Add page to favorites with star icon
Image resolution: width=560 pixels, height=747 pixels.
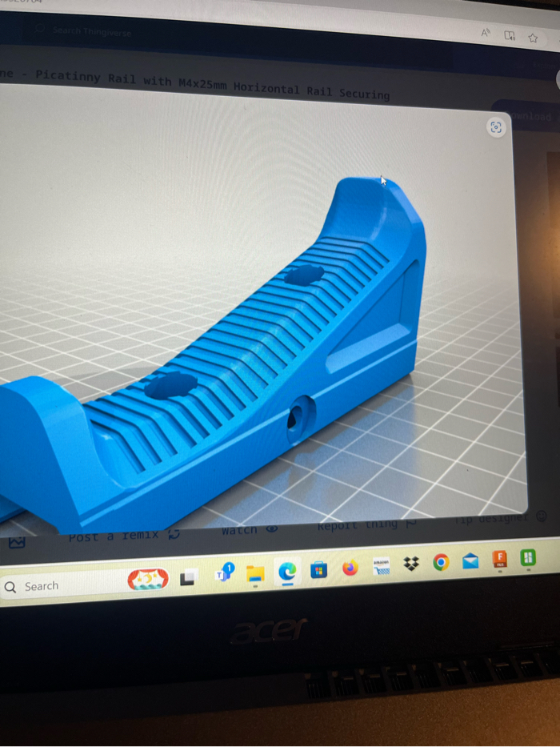pyautogui.click(x=533, y=38)
